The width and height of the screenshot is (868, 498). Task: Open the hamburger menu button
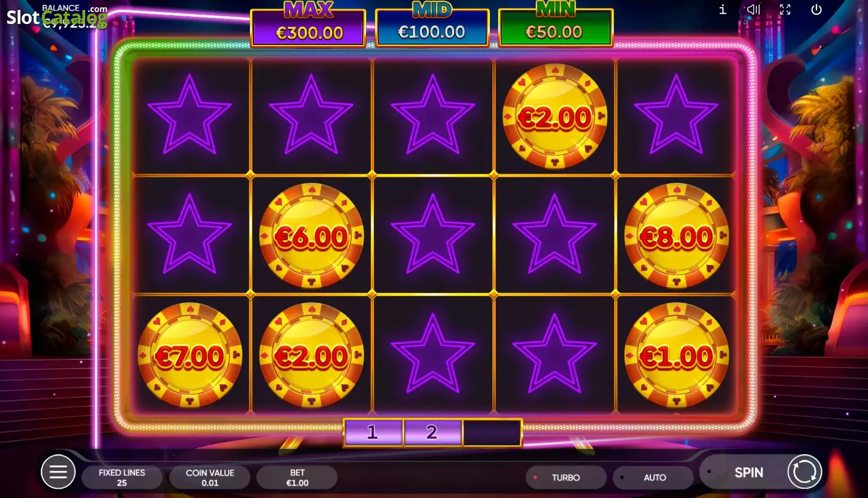(58, 472)
